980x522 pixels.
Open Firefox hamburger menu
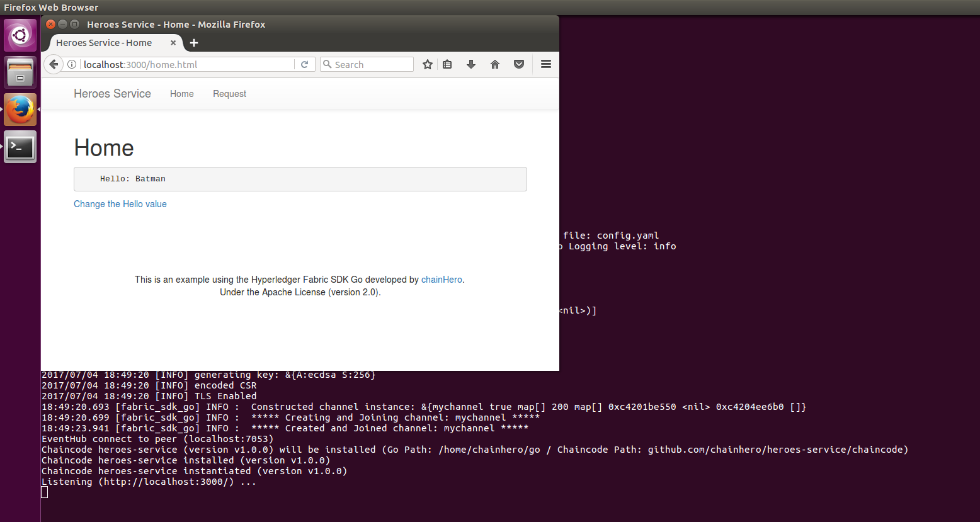click(546, 64)
